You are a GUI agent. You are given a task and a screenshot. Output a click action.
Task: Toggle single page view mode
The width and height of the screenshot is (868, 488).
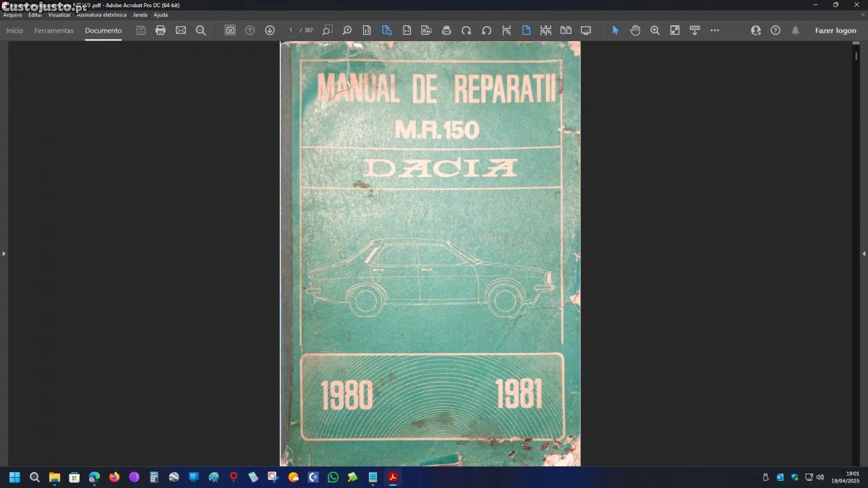[x=526, y=30]
